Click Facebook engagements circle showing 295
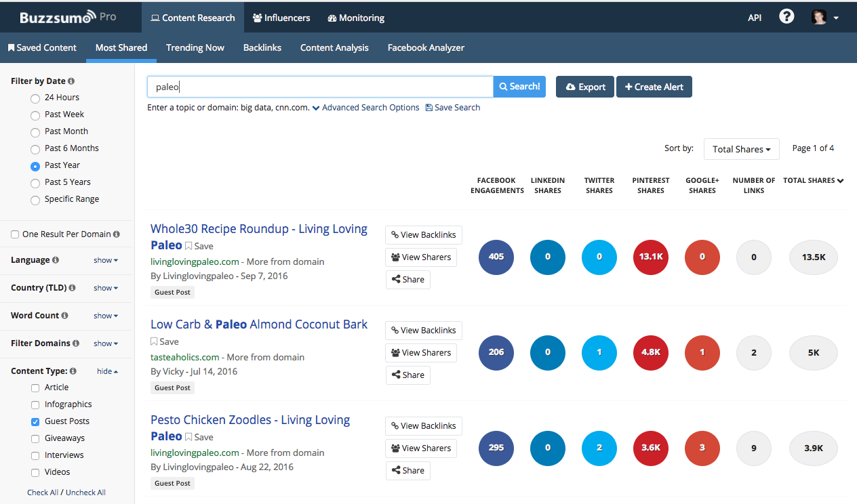857x504 pixels. pos(496,448)
